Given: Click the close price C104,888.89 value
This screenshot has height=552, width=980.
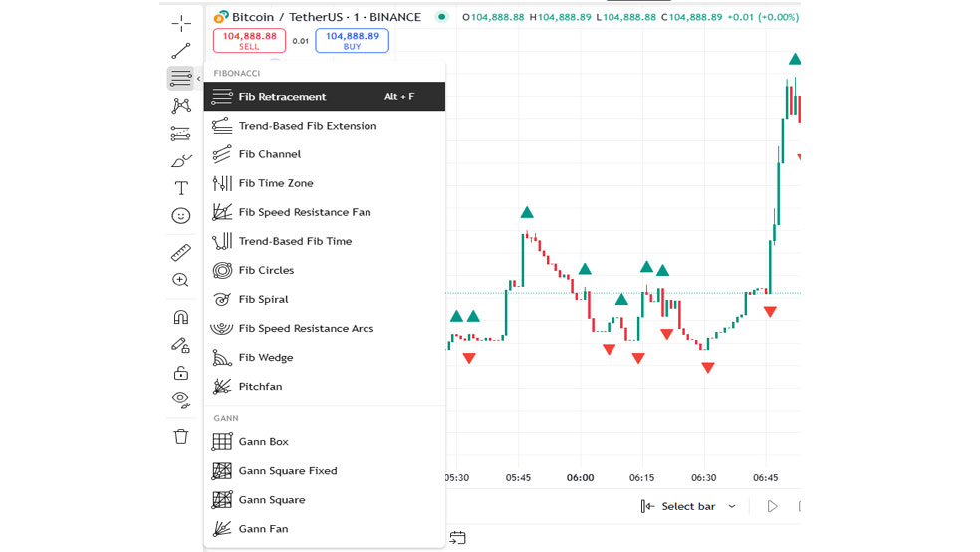Looking at the screenshot, I should 692,17.
